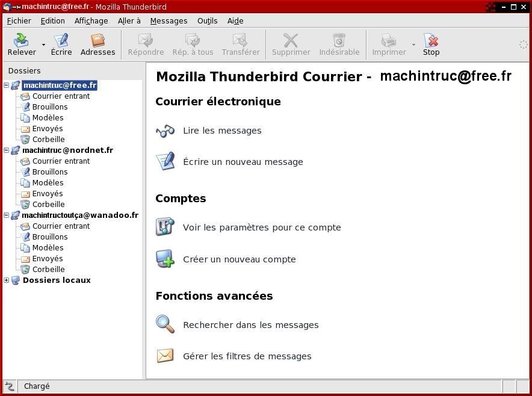Open Brouillons under wanadoo.fr account
The width and height of the screenshot is (532, 396).
click(50, 237)
